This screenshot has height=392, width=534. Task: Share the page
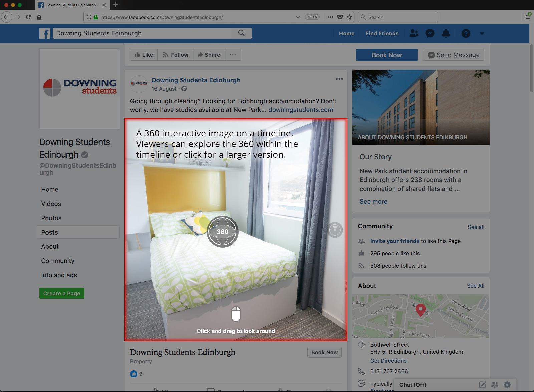click(209, 55)
